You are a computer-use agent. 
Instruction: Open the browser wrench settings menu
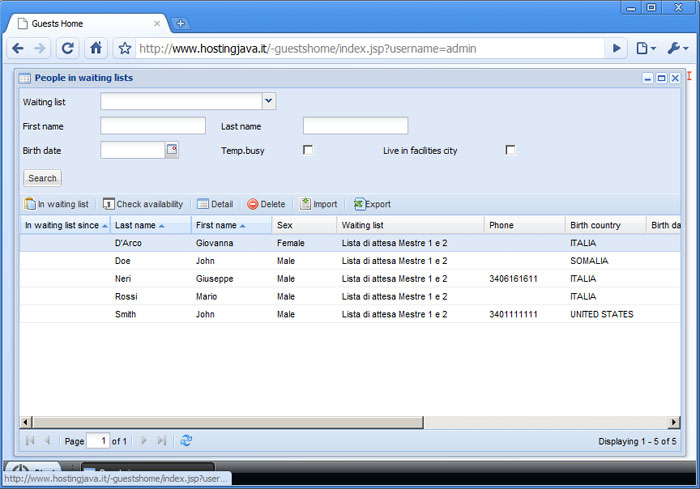676,48
